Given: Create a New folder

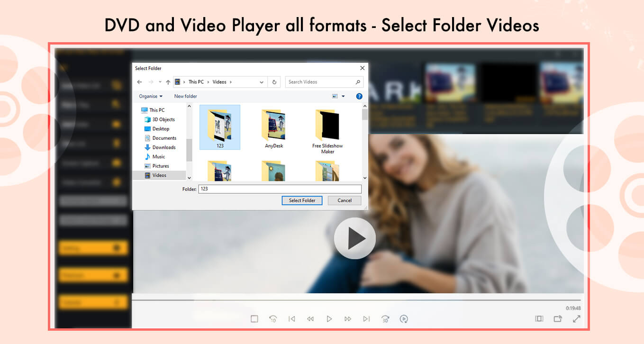Looking at the screenshot, I should click(185, 96).
